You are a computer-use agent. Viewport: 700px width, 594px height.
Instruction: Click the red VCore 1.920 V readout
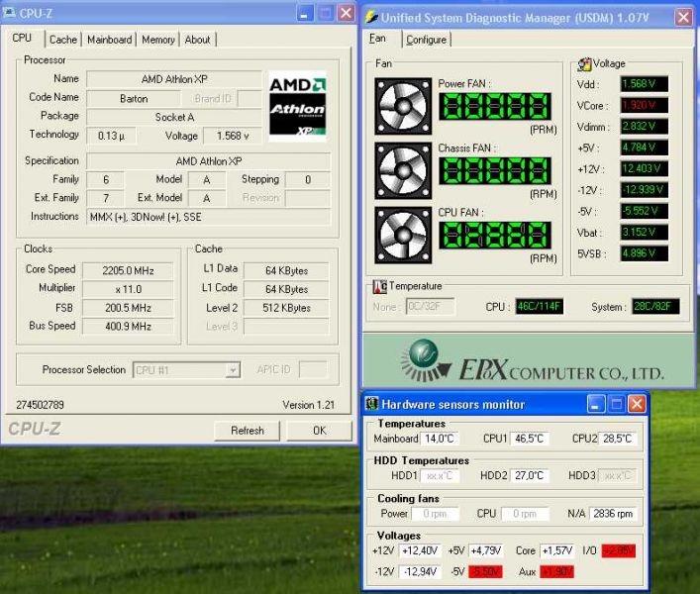645,105
